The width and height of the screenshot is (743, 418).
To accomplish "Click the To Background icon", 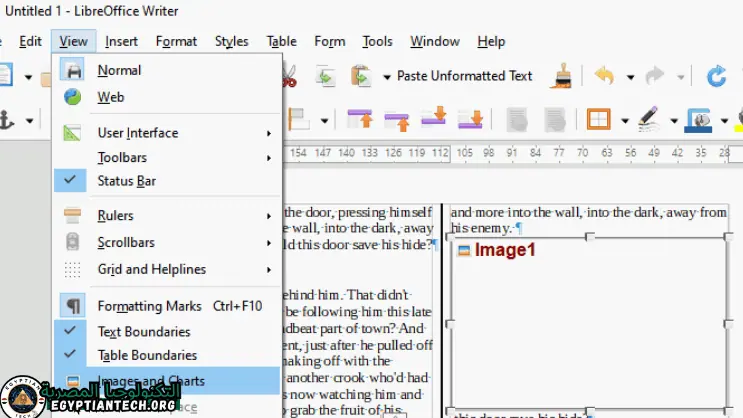I will [554, 120].
